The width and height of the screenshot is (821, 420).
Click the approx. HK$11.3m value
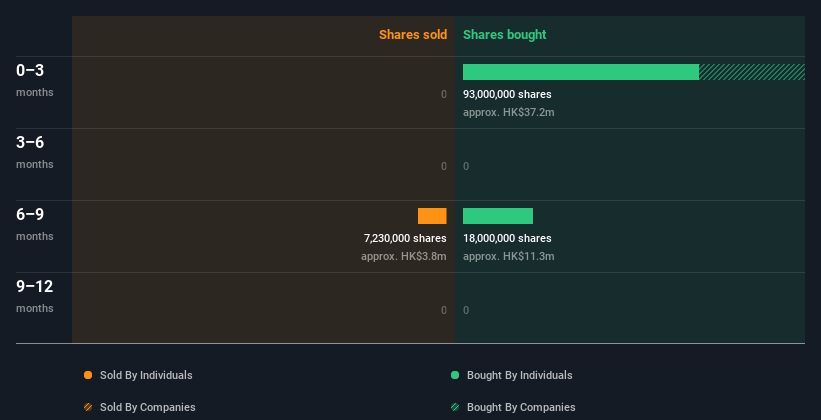508,257
